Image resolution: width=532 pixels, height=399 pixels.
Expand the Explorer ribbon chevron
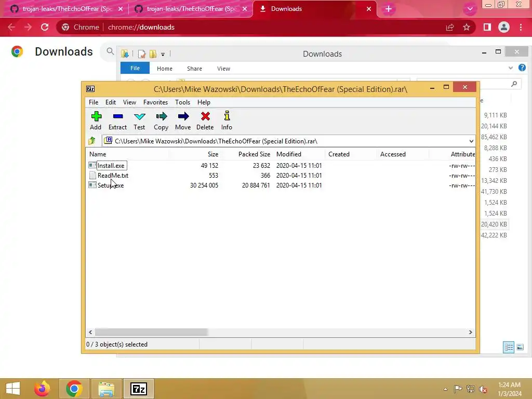tap(511, 68)
